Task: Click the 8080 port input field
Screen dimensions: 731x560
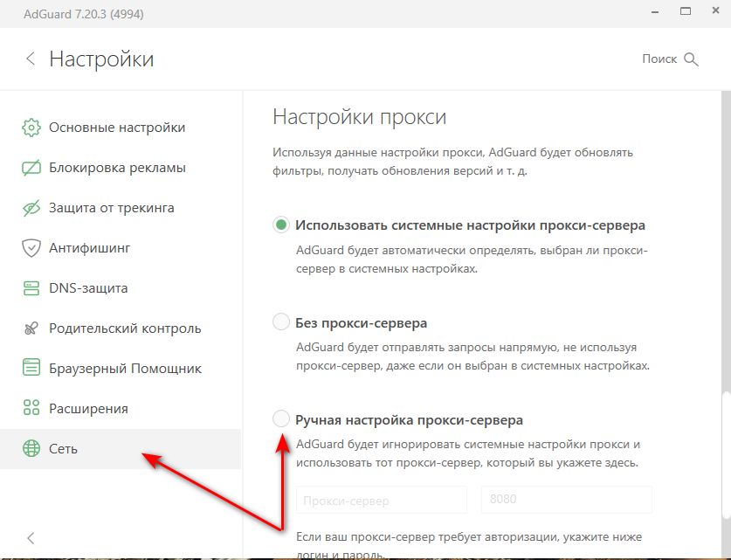Action: click(567, 500)
